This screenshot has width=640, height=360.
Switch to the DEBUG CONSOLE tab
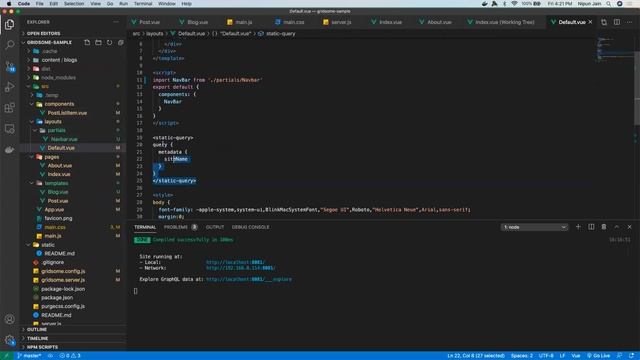pyautogui.click(x=251, y=227)
